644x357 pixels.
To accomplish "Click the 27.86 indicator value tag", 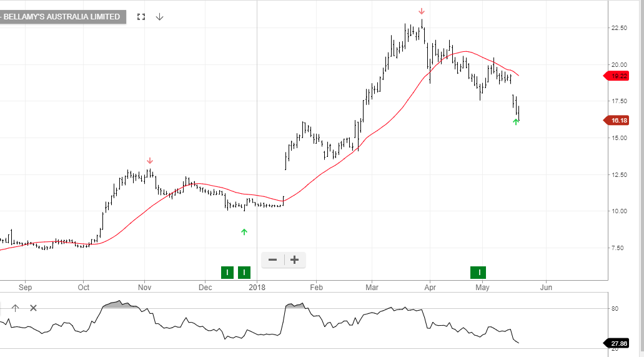I will 618,343.
